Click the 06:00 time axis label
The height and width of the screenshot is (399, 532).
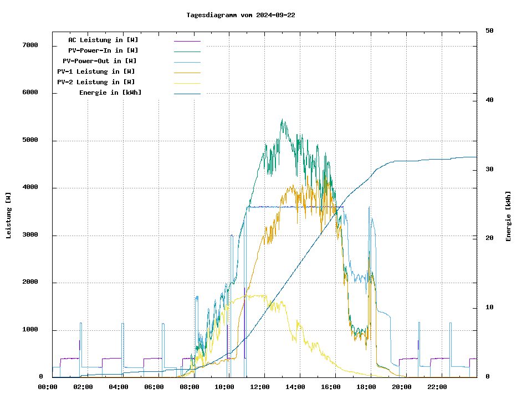[154, 387]
